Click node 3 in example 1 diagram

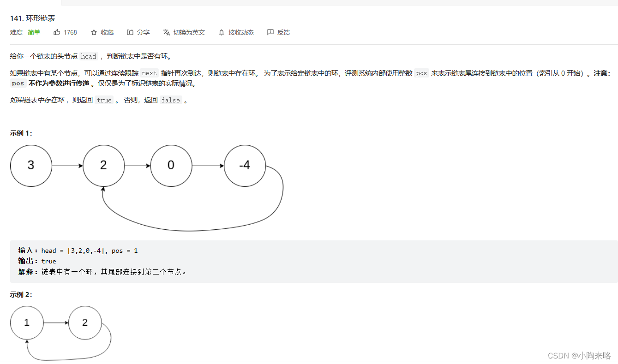pos(31,166)
